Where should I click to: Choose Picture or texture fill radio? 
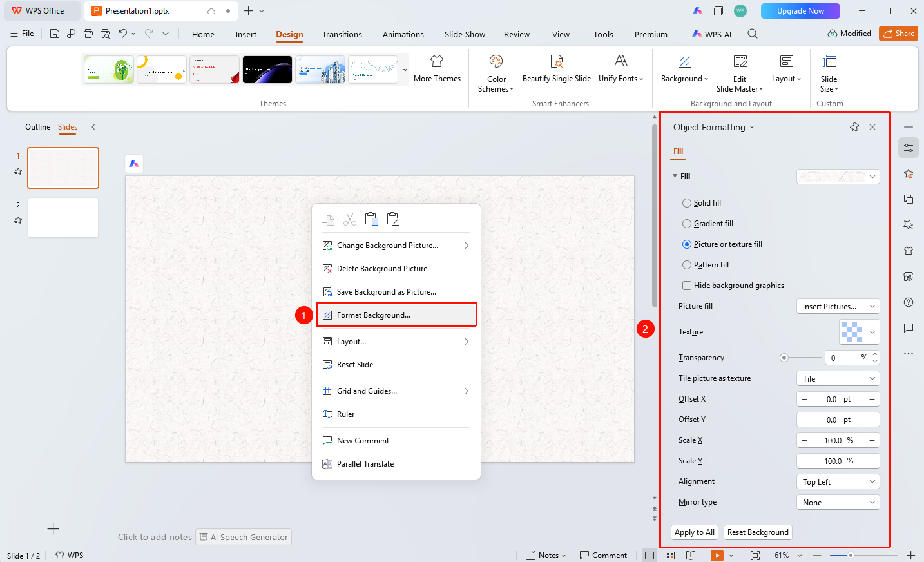[x=687, y=244]
